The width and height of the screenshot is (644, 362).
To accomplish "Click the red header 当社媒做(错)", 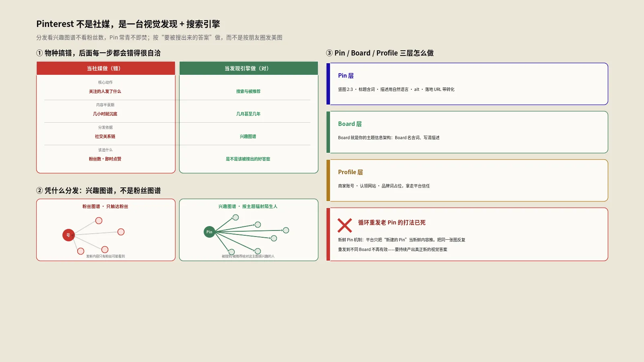I will pyautogui.click(x=106, y=68).
